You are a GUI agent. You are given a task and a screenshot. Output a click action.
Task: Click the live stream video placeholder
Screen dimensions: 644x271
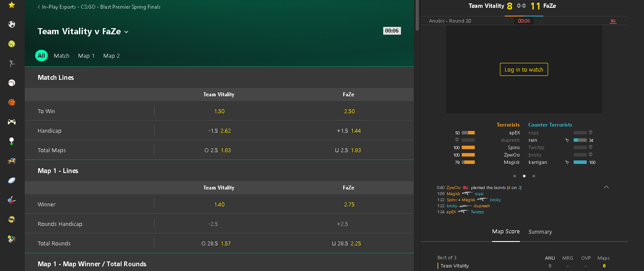click(x=524, y=69)
